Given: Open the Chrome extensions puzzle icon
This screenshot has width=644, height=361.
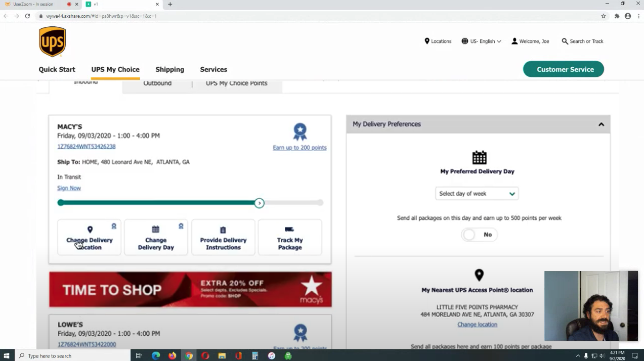Looking at the screenshot, I should [617, 16].
